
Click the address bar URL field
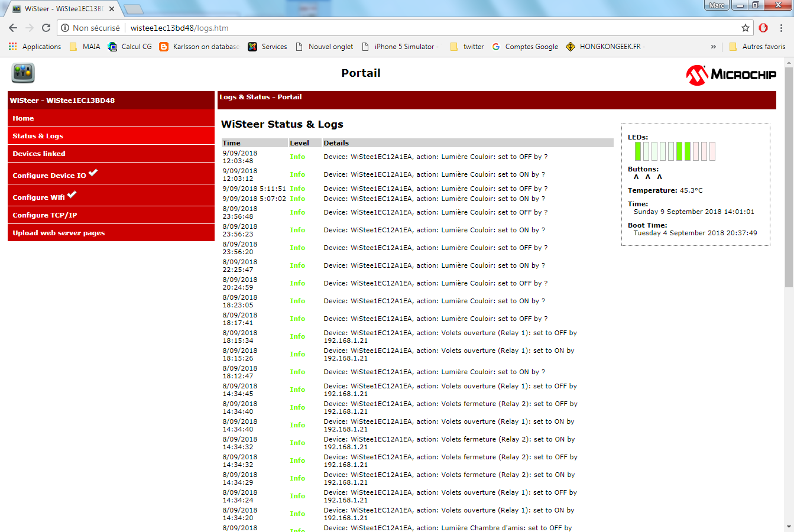(414, 28)
